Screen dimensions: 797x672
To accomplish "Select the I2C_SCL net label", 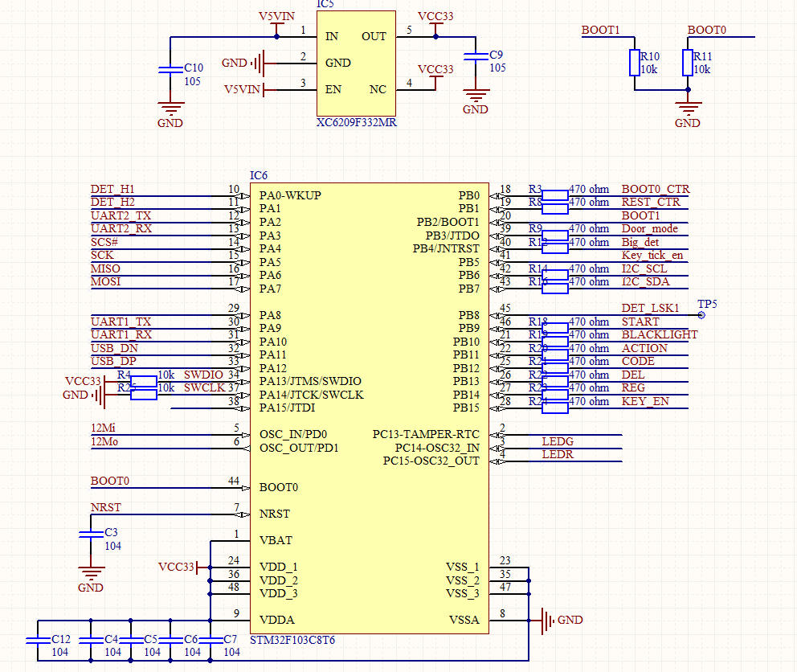I will pos(644,268).
